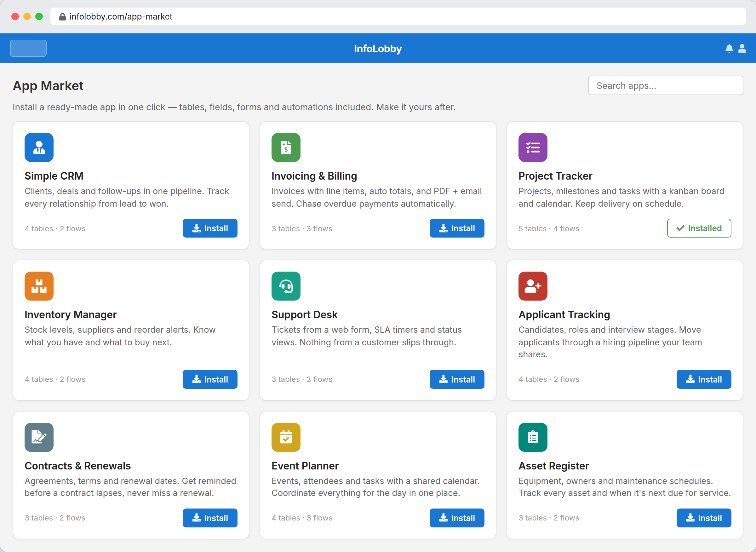Screen dimensions: 756x552
Task: Click '5 tables · 4 flows' text
Action: coord(548,228)
